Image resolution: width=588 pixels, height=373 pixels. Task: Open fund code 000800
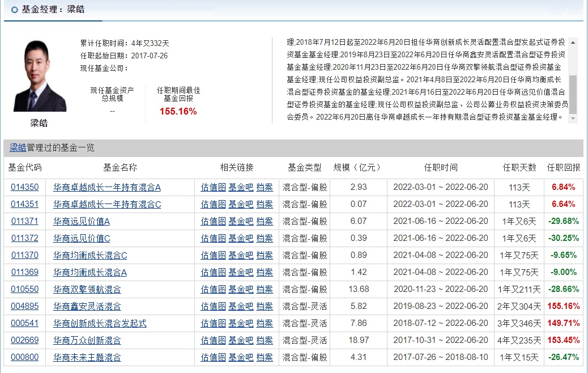point(25,357)
